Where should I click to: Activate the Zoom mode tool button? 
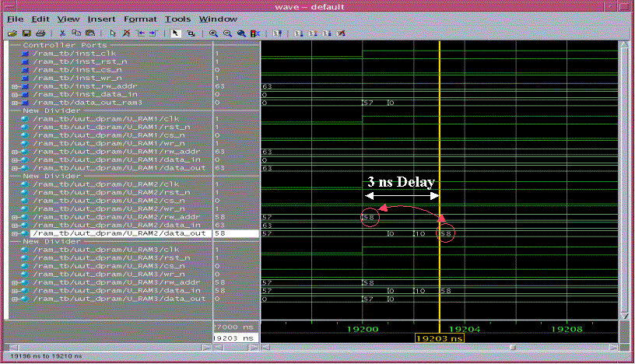pyautogui.click(x=190, y=33)
